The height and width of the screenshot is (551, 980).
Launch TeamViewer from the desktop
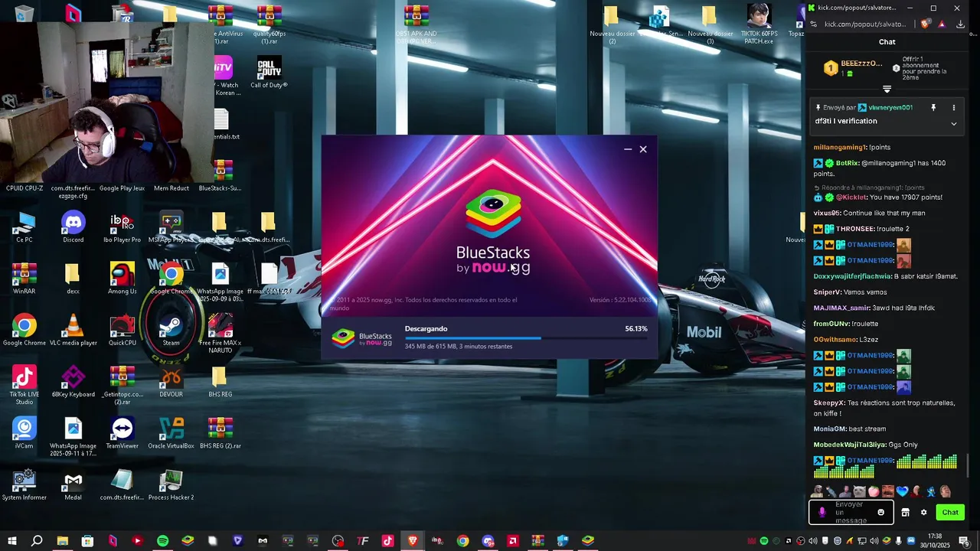pos(122,432)
